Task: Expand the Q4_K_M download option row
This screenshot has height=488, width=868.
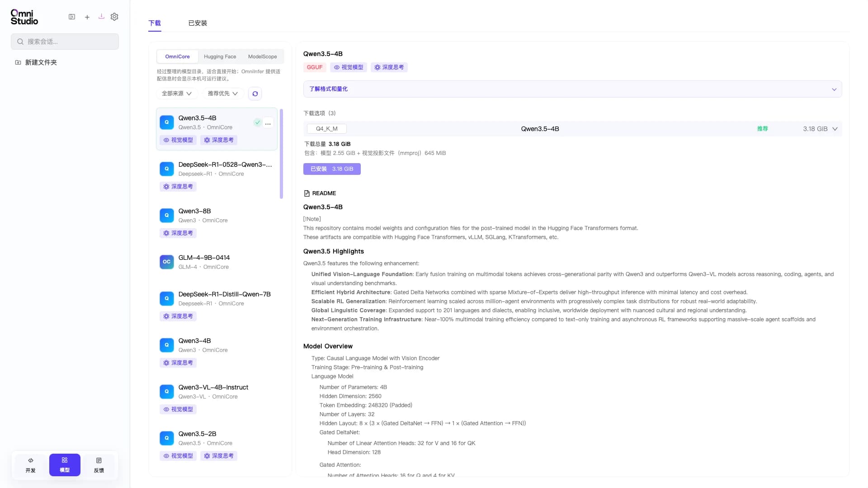Action: pos(572,129)
